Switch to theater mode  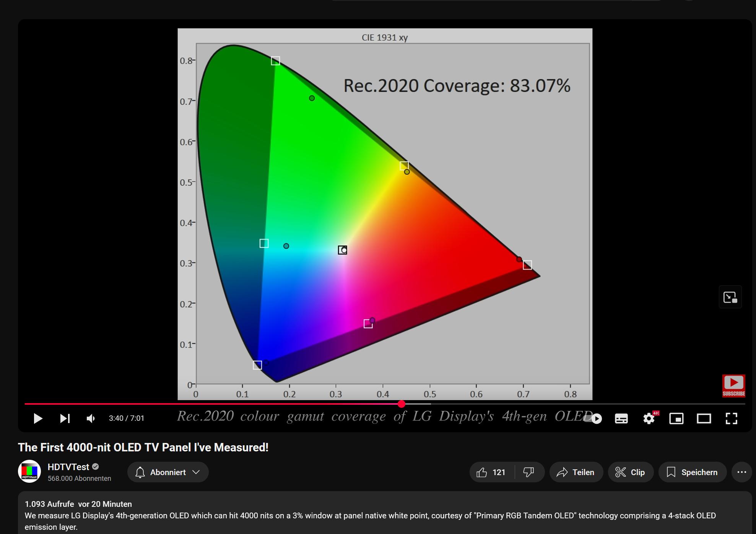pyautogui.click(x=704, y=418)
